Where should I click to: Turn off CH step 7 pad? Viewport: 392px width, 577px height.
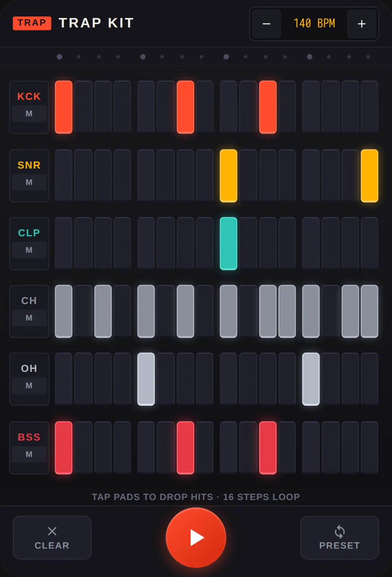(x=185, y=311)
